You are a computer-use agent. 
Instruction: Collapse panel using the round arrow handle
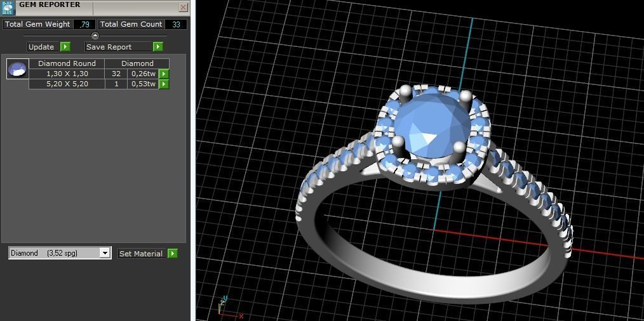tap(95, 36)
